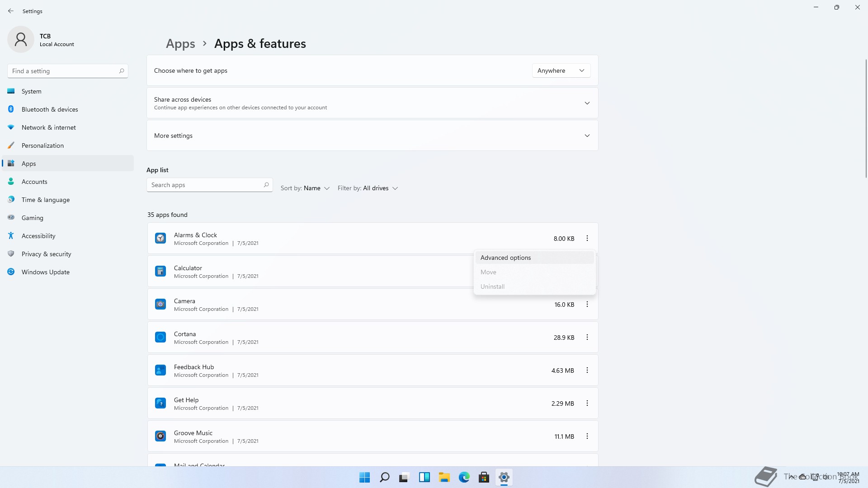The width and height of the screenshot is (868, 488).
Task: Select the Calculator app name
Action: pos(188,268)
